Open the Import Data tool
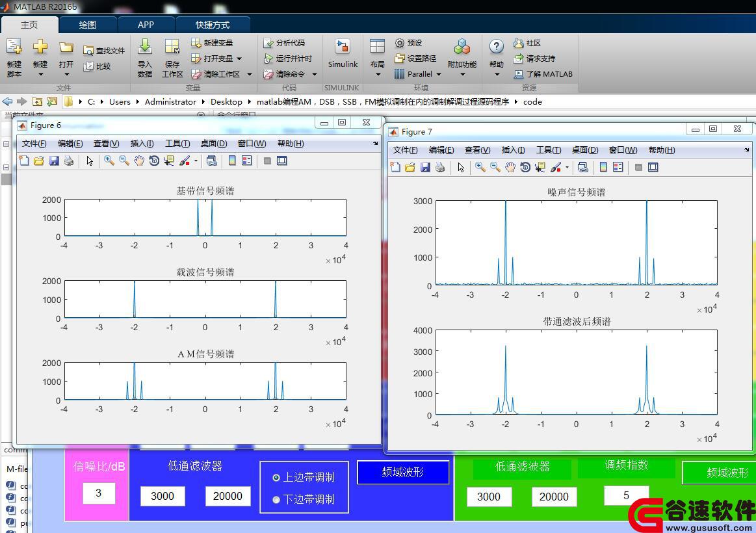 [145, 47]
